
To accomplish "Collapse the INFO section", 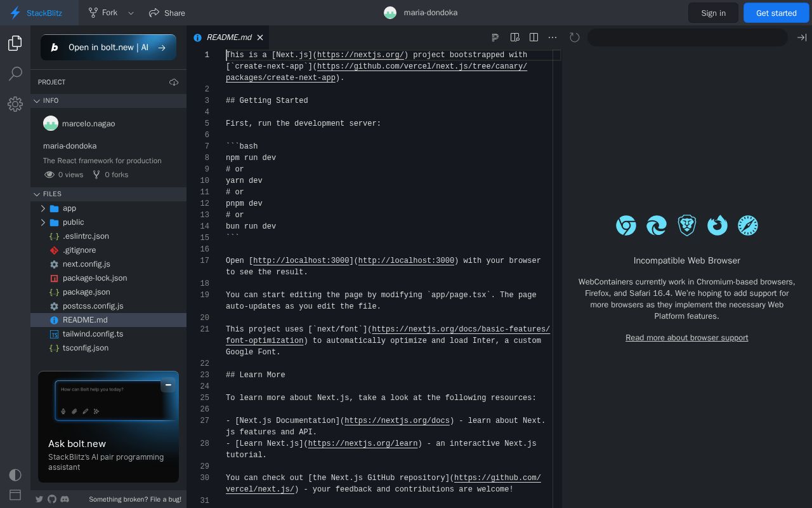I will [x=108, y=100].
